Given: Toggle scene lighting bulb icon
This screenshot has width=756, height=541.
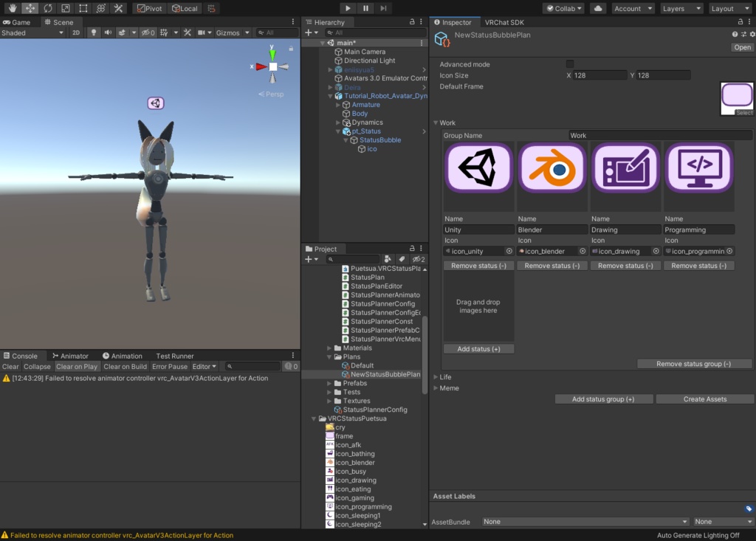Looking at the screenshot, I should 94,32.
